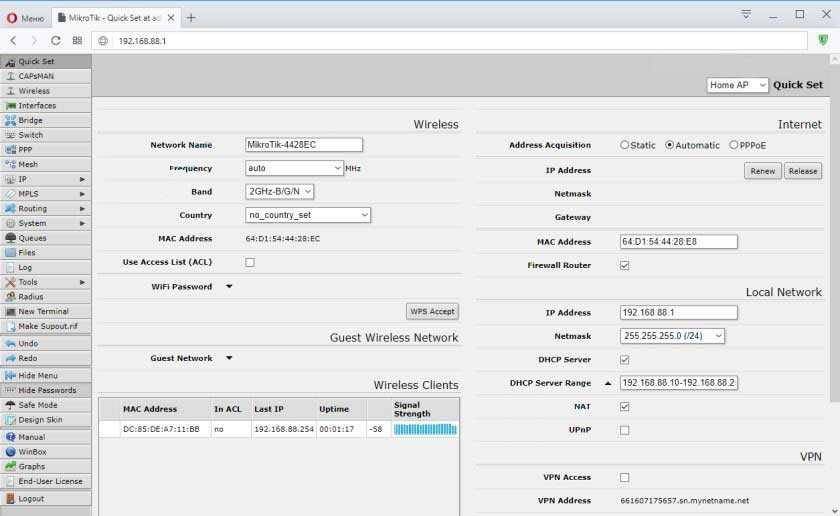Open the Wireless menu in sidebar
This screenshot has width=840, height=516.
tap(33, 91)
